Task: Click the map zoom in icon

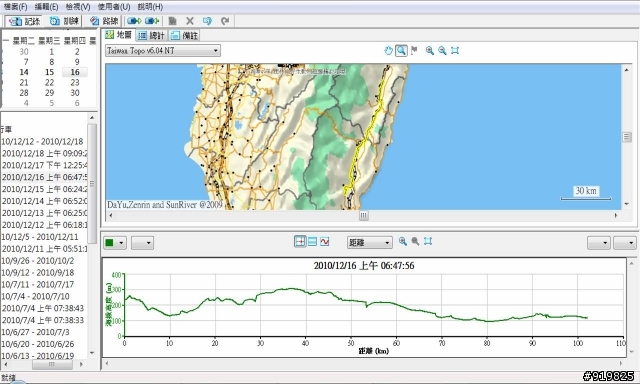Action: [x=429, y=51]
